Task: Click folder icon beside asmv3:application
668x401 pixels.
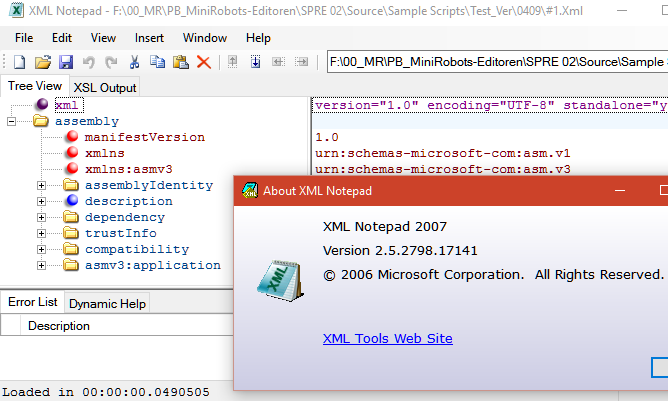Action: tap(71, 265)
